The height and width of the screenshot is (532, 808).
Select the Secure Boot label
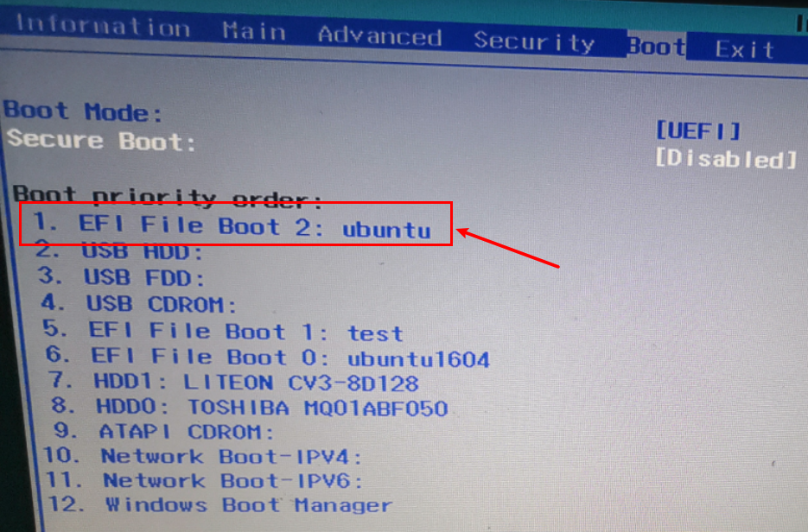[x=101, y=141]
